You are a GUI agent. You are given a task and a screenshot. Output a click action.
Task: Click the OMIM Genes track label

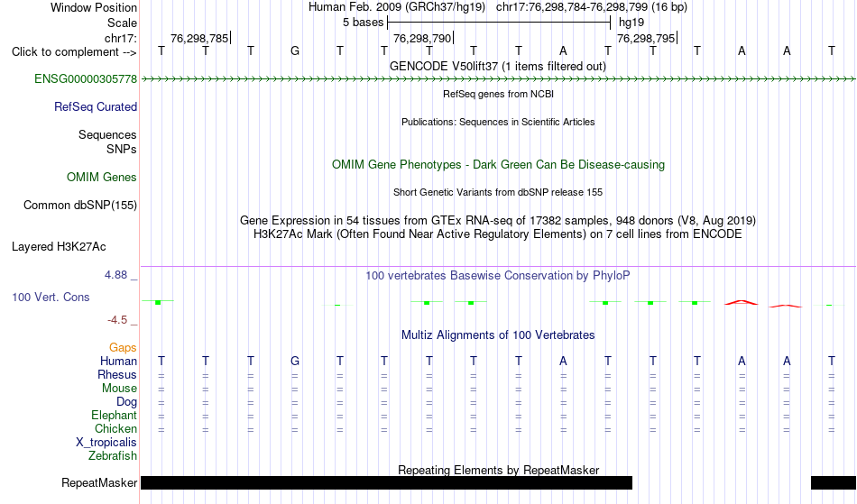[102, 178]
